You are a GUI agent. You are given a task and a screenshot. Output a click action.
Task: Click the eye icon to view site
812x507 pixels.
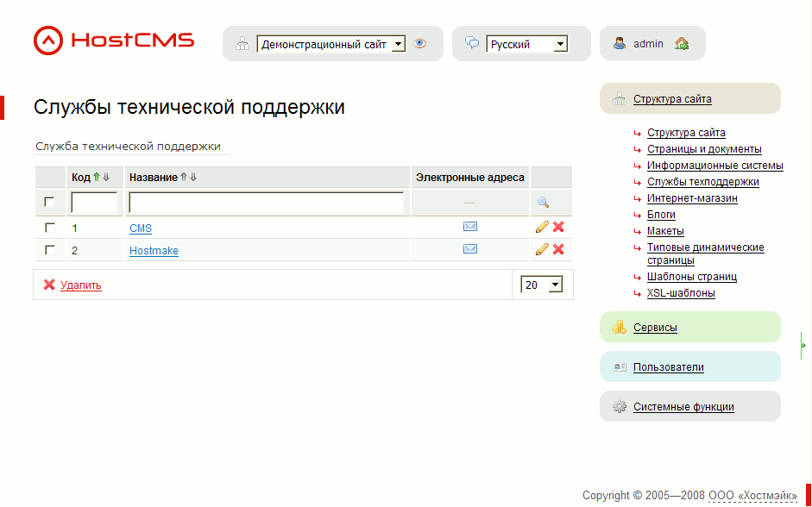(x=420, y=43)
